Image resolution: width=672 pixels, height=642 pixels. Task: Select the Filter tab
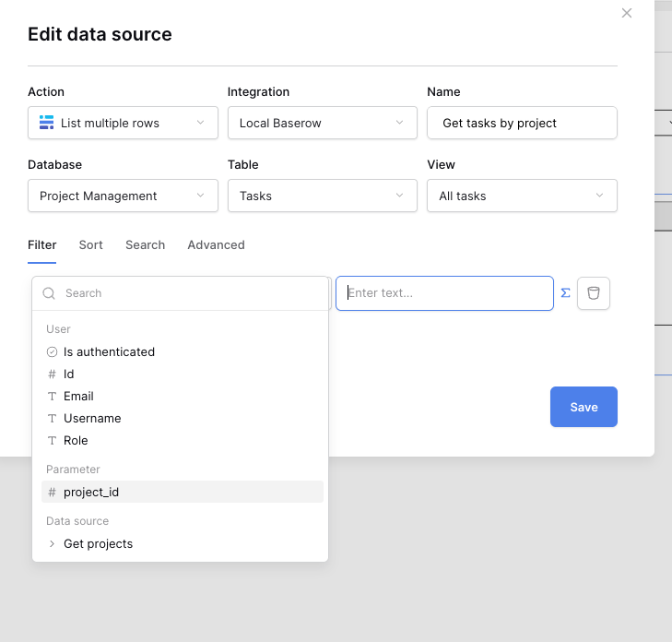click(42, 245)
